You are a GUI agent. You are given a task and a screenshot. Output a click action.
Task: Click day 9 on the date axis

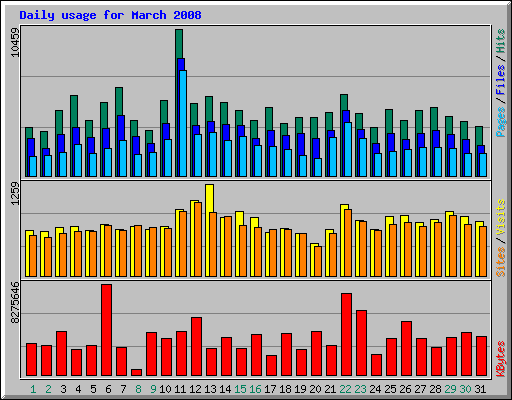point(153,389)
